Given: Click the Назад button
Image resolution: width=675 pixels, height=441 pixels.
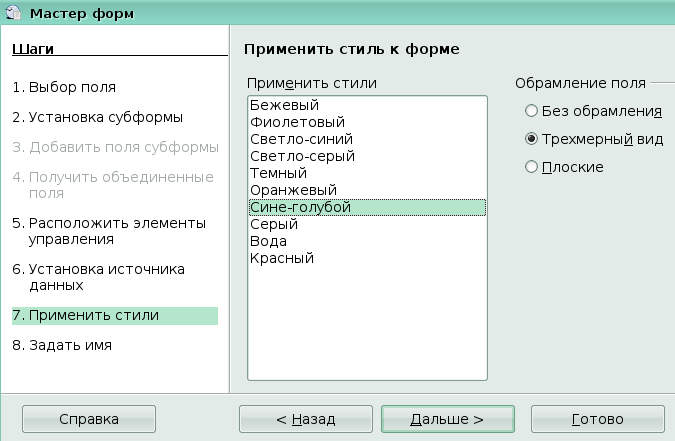Looking at the screenshot, I should 306,418.
